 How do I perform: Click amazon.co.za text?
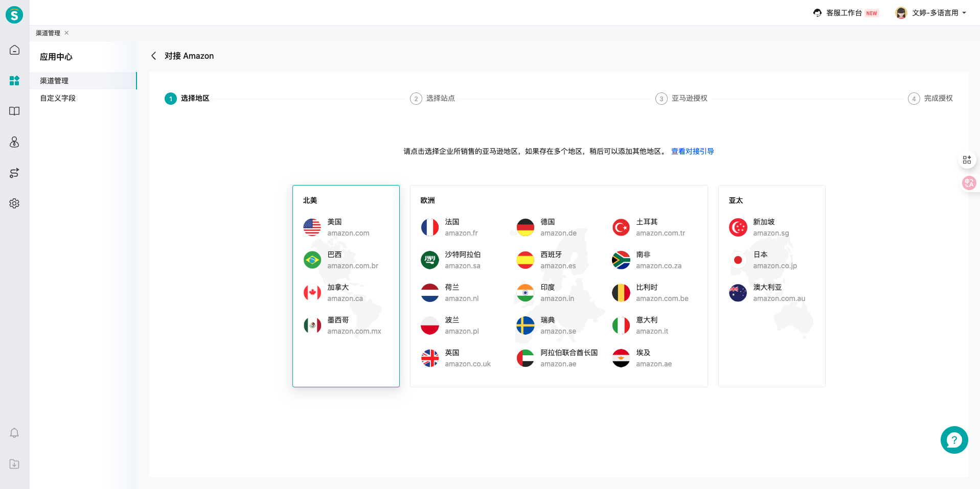pos(659,266)
